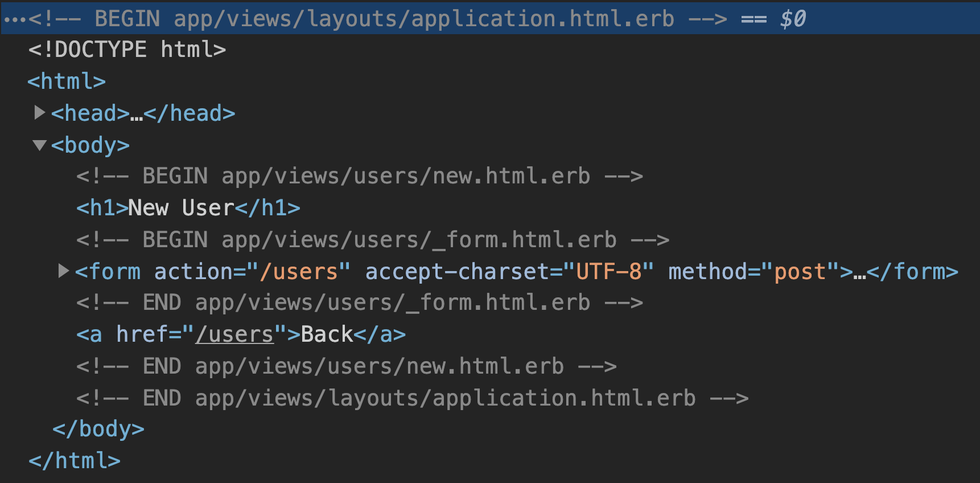
Task: Collapse the body element triangle
Action: tap(39, 145)
